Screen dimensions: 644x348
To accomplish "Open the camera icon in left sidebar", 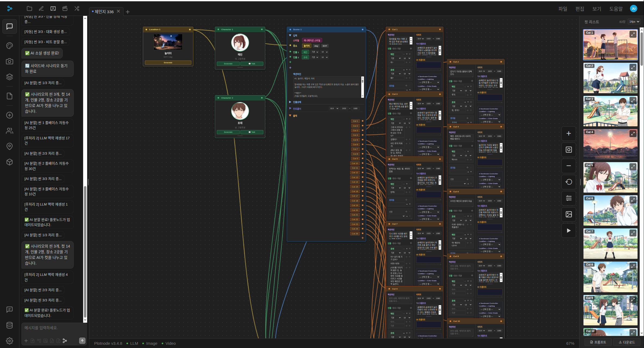I will tap(9, 61).
